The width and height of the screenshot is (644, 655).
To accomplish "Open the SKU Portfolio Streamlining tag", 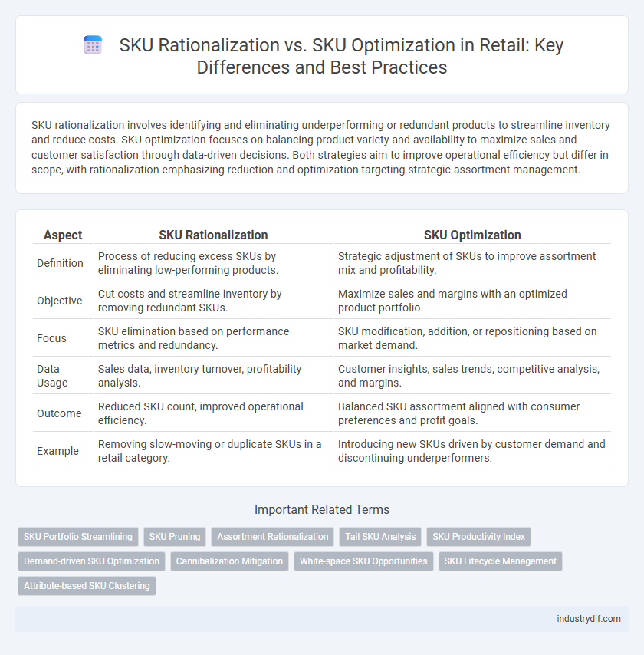I will [x=78, y=537].
